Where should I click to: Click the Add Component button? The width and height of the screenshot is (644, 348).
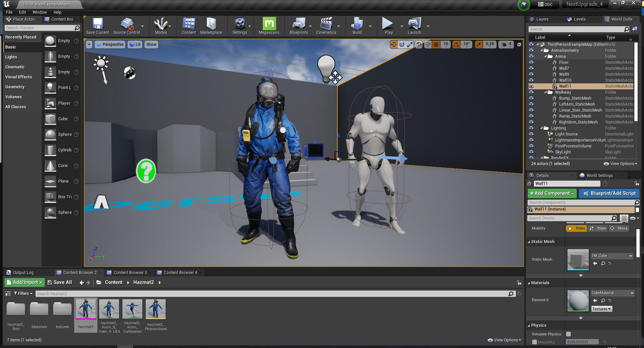[x=552, y=193]
